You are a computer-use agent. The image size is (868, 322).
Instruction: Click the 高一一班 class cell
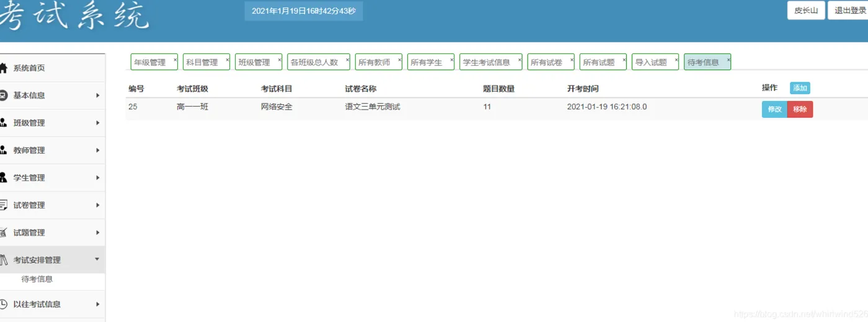tap(192, 107)
